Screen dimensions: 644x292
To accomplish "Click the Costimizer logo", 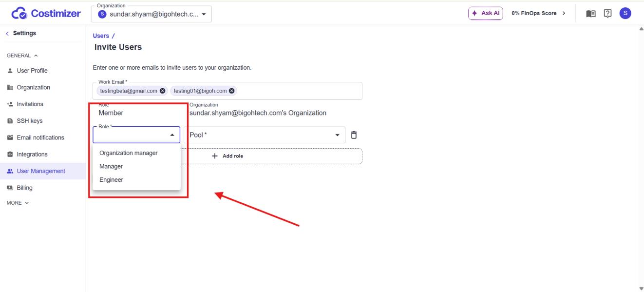I will (46, 13).
